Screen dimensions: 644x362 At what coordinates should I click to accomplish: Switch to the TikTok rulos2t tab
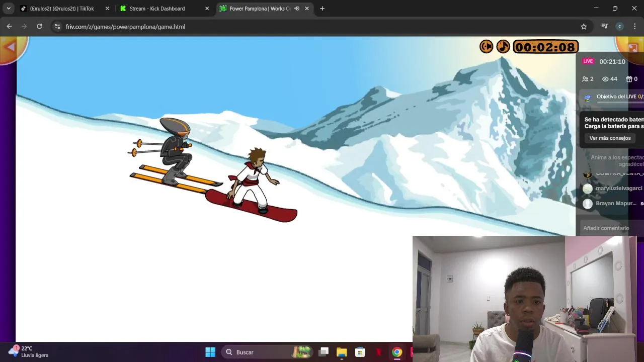click(x=62, y=9)
